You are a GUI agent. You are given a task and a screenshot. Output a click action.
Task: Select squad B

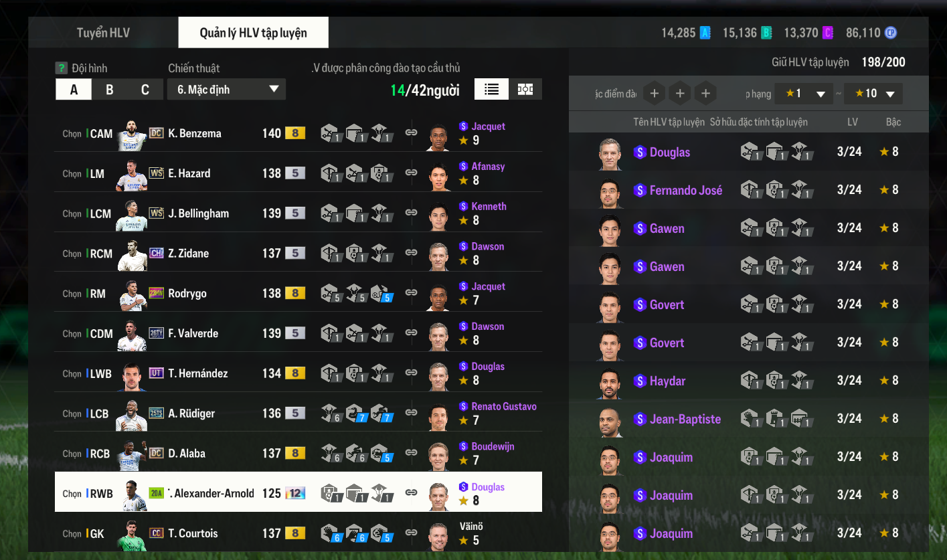click(x=110, y=90)
